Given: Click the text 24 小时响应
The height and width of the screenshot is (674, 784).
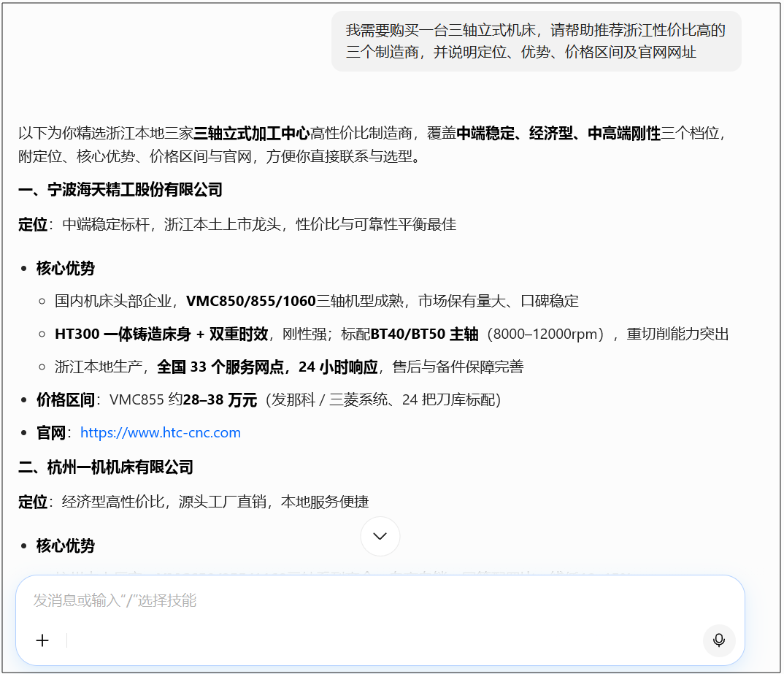Looking at the screenshot, I should [x=338, y=367].
